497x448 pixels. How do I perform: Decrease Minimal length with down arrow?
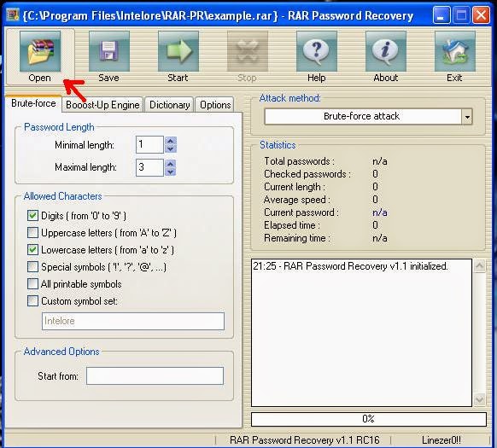(x=171, y=149)
